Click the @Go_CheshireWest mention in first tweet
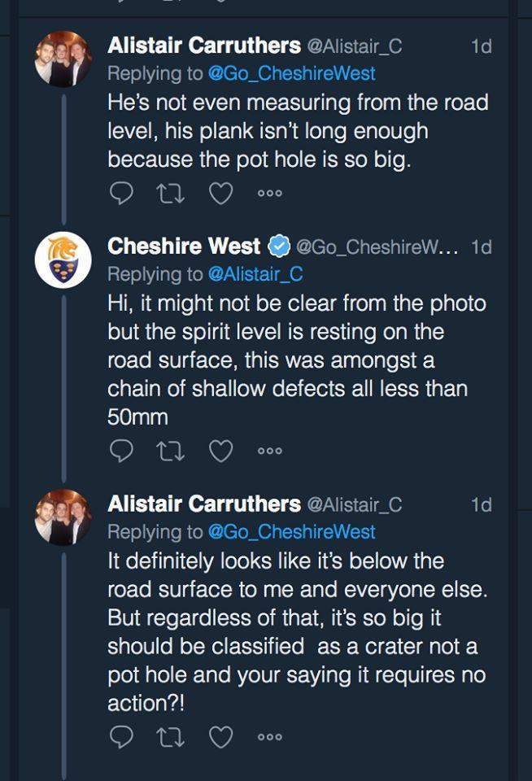Screen dimensions: 532x781 point(291,73)
